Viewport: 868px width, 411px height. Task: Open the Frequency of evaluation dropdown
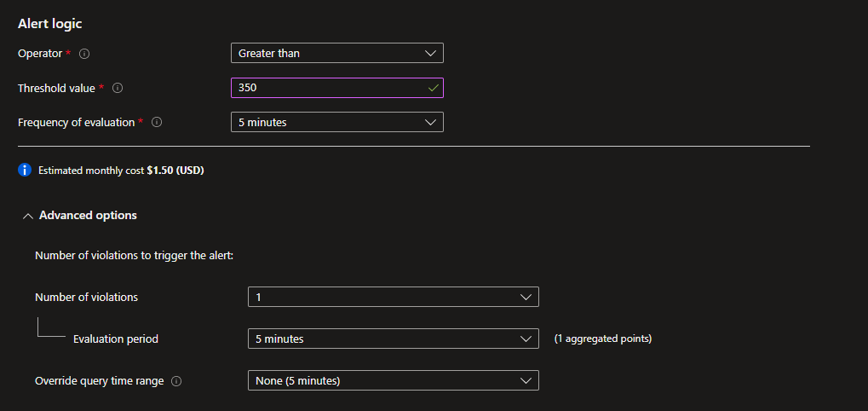[x=336, y=123]
